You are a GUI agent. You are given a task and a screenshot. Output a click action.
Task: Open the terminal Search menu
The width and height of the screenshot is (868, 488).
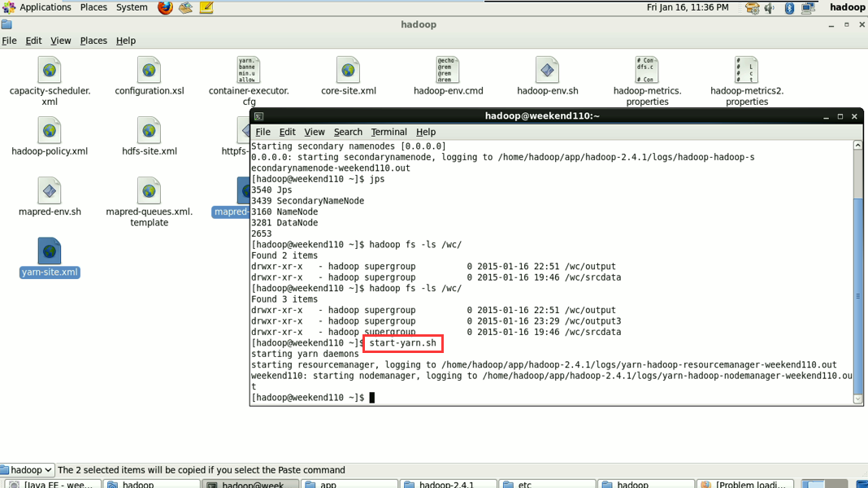pos(348,132)
